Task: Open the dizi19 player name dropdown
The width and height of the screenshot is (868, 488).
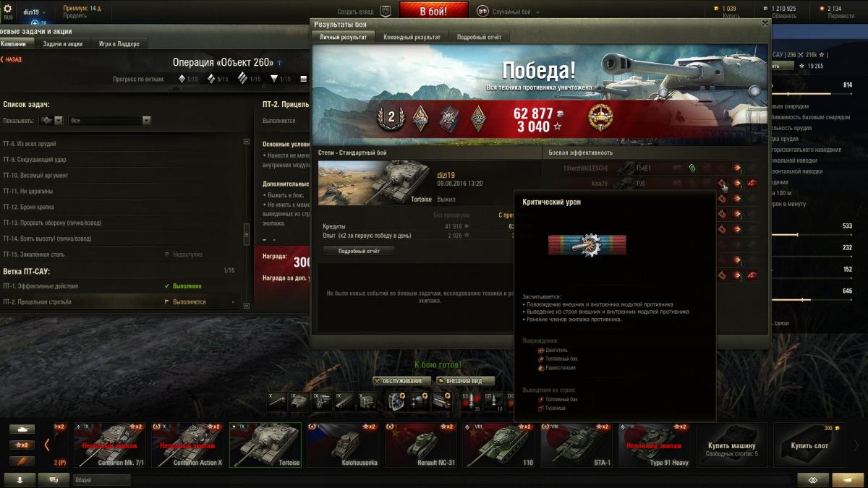Action: 35,12
